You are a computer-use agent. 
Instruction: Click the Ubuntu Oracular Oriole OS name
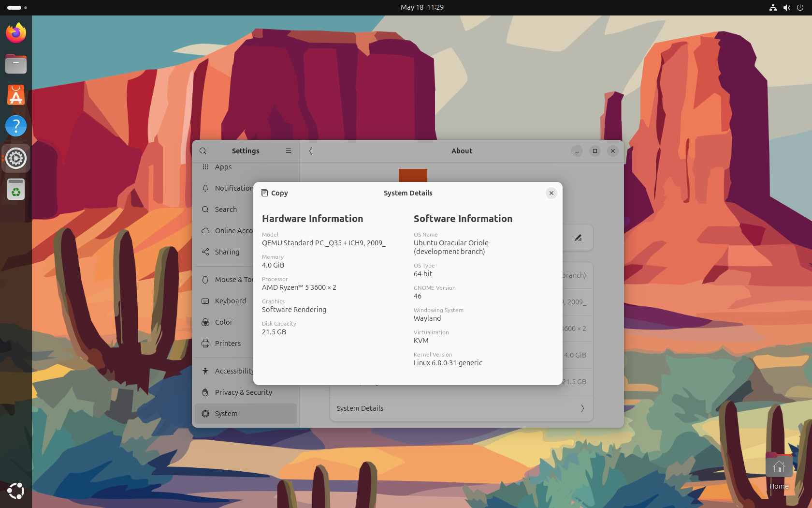(451, 247)
